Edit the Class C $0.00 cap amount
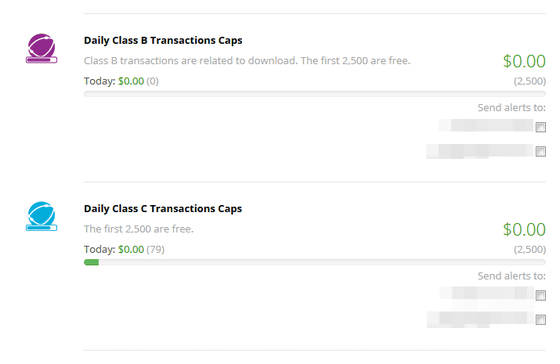The image size is (560, 364). tap(524, 229)
